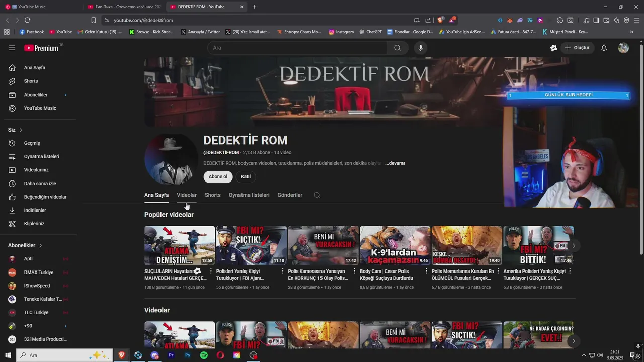Show more bookmarks with the double chevron

tap(632, 32)
